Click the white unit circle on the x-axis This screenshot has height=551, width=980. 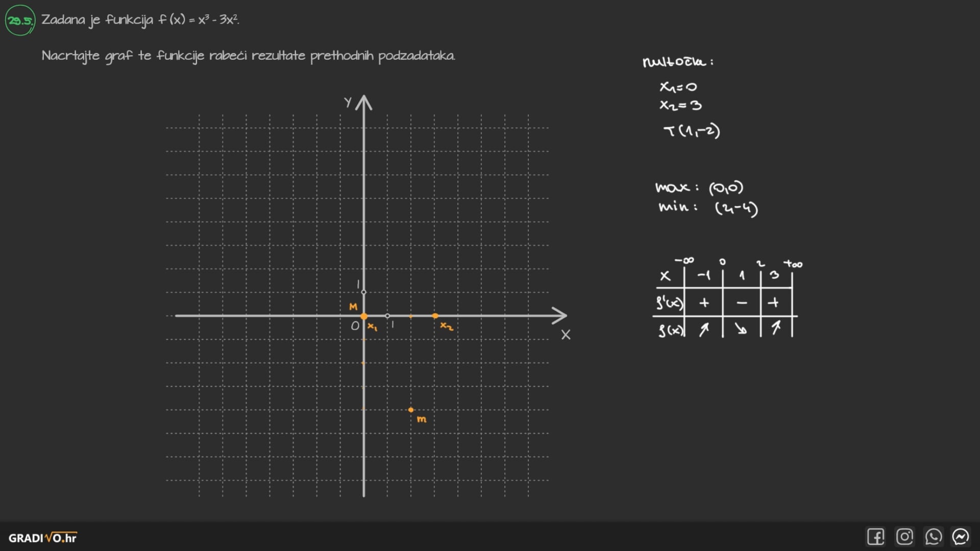tap(387, 316)
